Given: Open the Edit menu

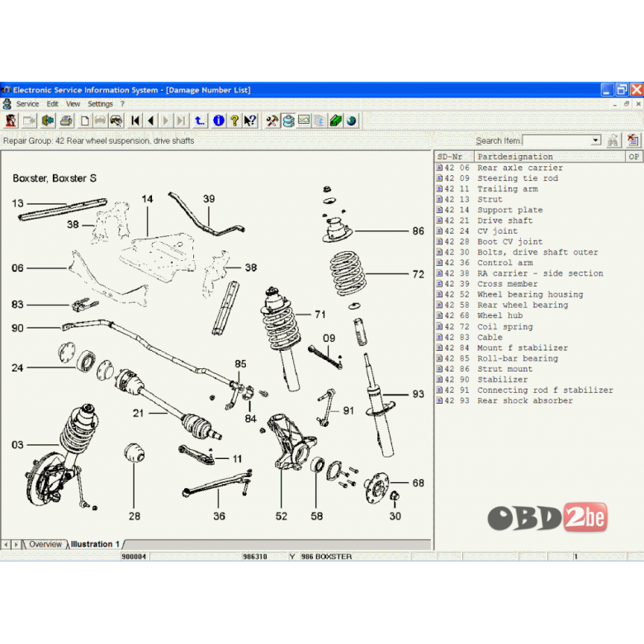Looking at the screenshot, I should (x=52, y=104).
